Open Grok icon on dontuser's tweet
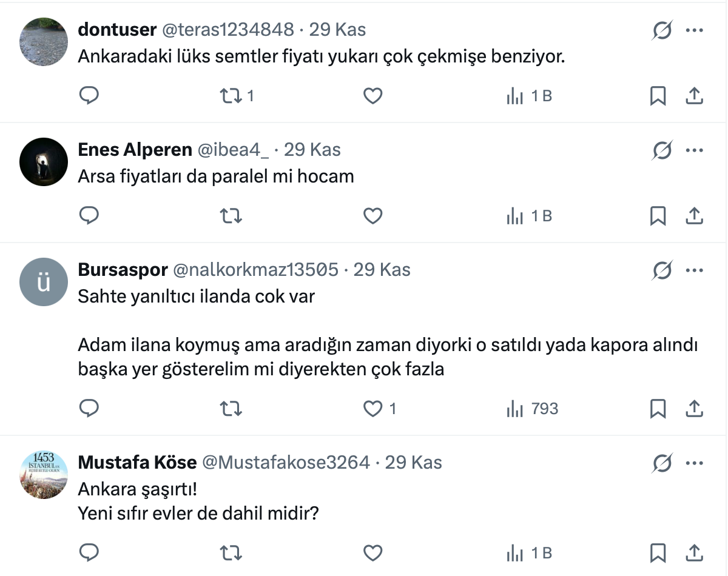The height and width of the screenshot is (576, 728). click(662, 30)
